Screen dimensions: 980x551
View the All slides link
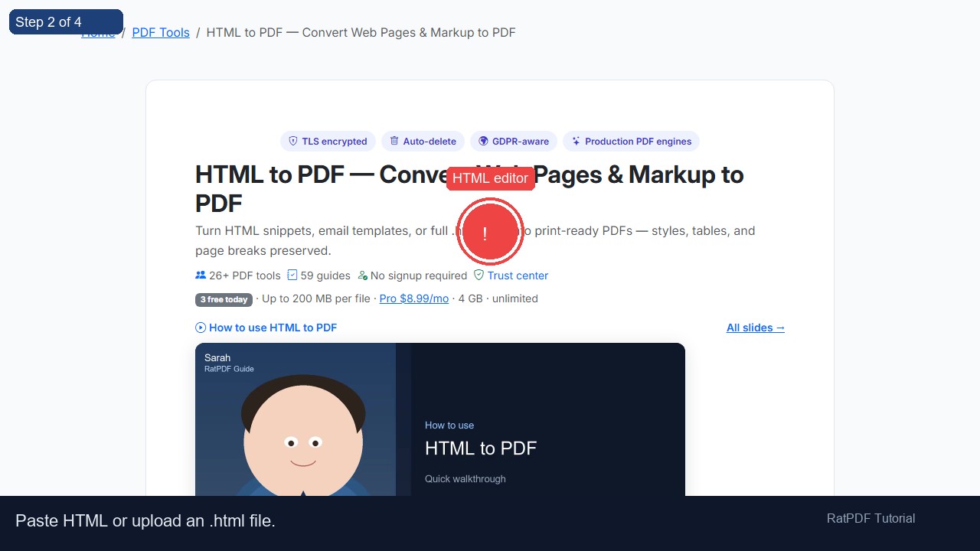[756, 328]
